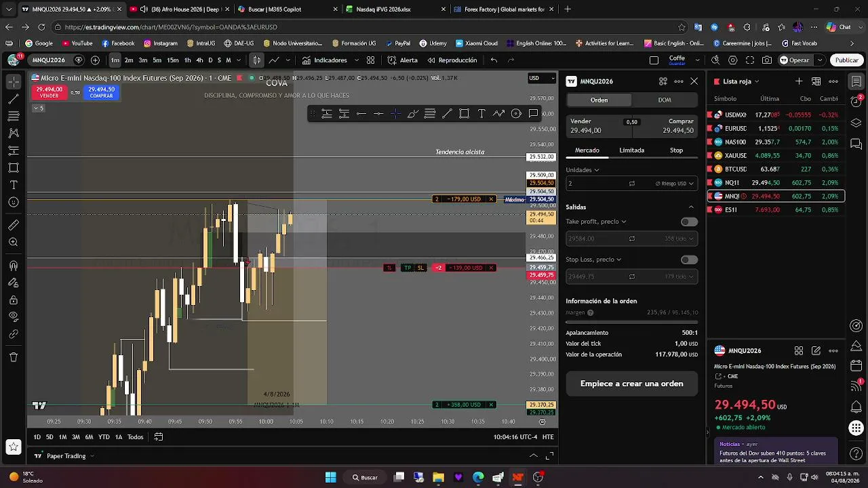Open the Unidades dropdown
Screen dimensions: 868x488
pos(583,170)
